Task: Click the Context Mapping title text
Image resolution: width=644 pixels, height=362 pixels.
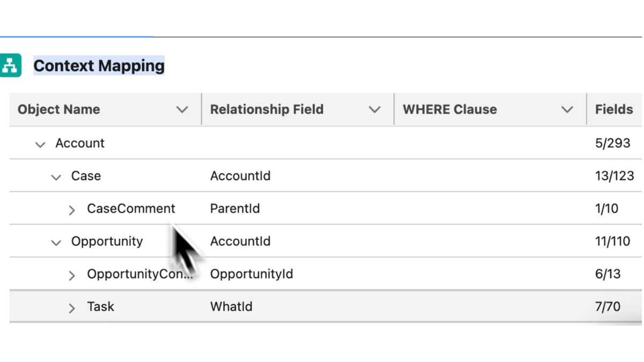Action: tap(99, 65)
